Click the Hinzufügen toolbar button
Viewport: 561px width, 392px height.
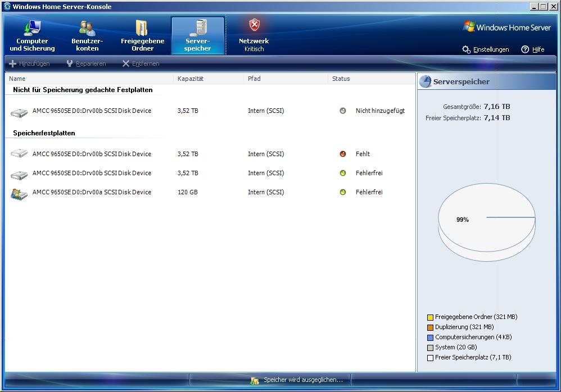(x=29, y=63)
